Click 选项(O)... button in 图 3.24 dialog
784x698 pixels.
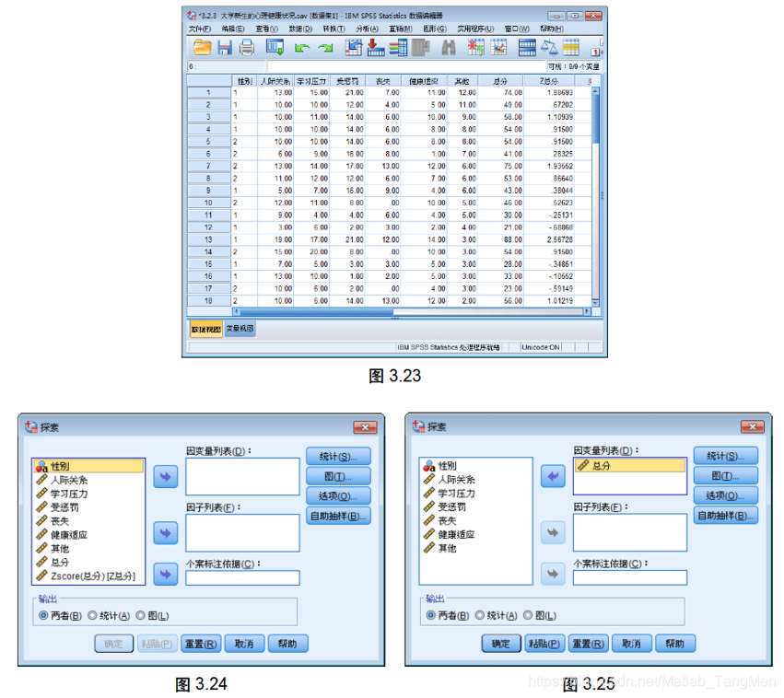click(x=338, y=496)
